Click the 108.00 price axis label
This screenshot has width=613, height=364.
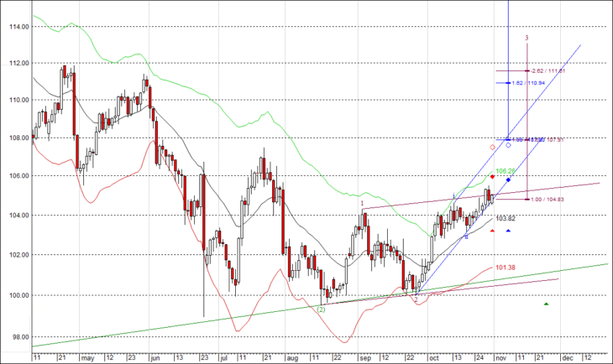pyautogui.click(x=18, y=138)
